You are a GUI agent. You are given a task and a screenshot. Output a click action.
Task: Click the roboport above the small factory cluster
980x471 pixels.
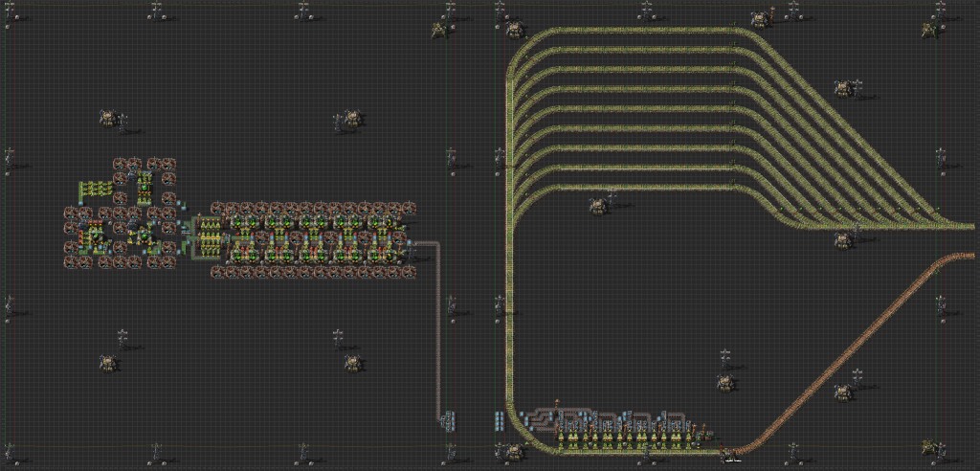coord(109,118)
